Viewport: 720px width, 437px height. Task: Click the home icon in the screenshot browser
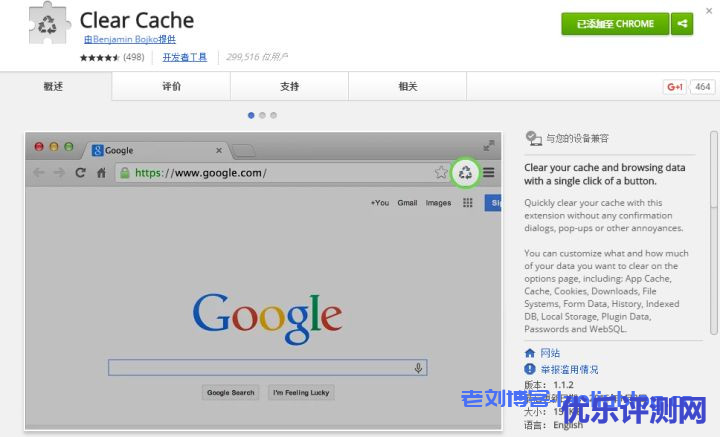click(101, 173)
